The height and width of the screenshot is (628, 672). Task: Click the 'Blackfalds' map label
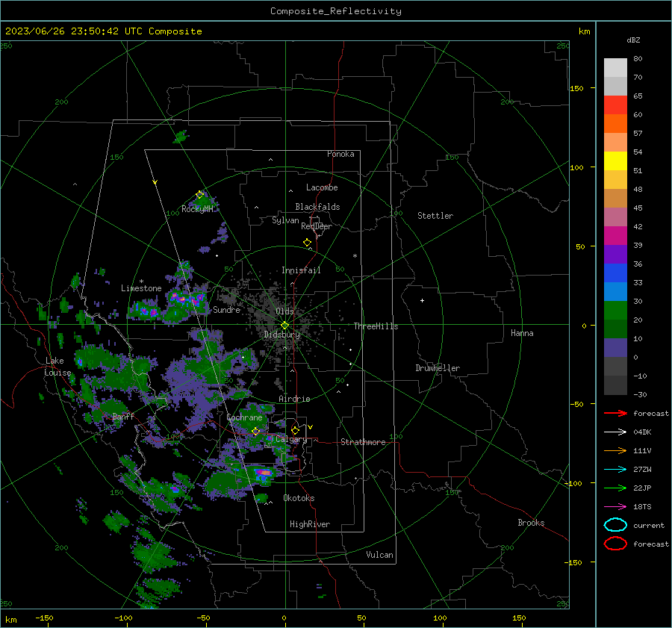[317, 207]
